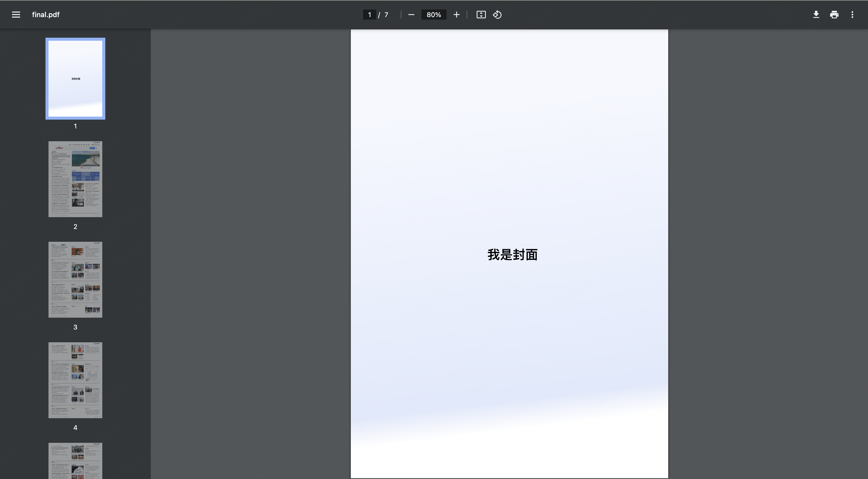Zoom in with the plus icon
The height and width of the screenshot is (479, 868).
tap(456, 15)
